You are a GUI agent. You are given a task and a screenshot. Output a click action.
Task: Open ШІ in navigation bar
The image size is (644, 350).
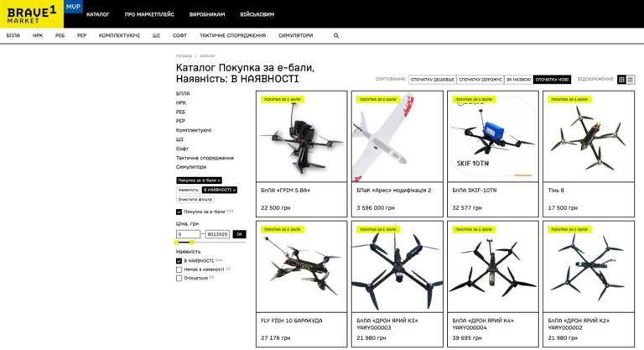coord(156,36)
